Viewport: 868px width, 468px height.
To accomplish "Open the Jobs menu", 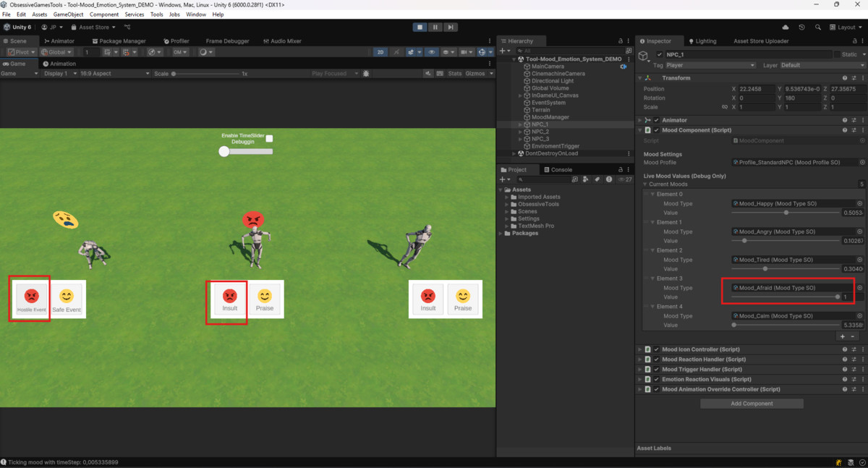I will click(x=174, y=14).
